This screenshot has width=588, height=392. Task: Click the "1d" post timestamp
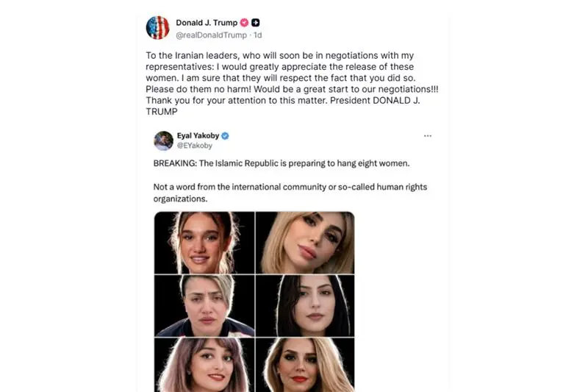coord(257,35)
